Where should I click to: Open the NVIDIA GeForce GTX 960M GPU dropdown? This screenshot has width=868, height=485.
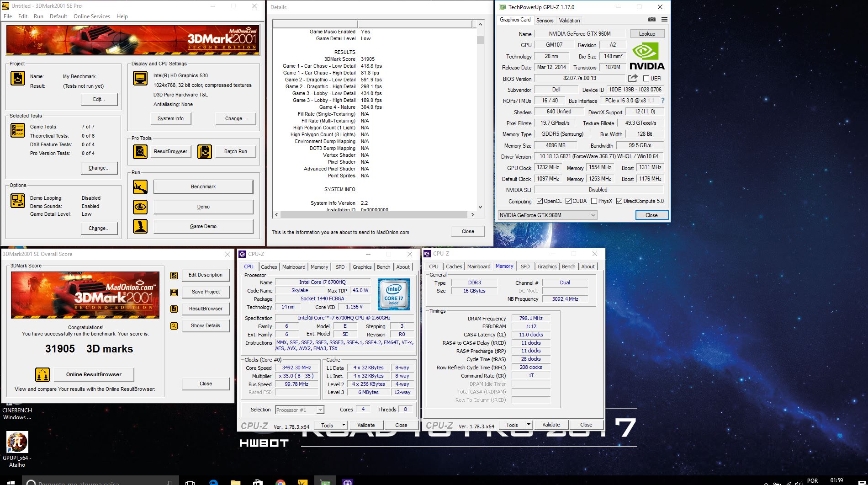click(547, 215)
